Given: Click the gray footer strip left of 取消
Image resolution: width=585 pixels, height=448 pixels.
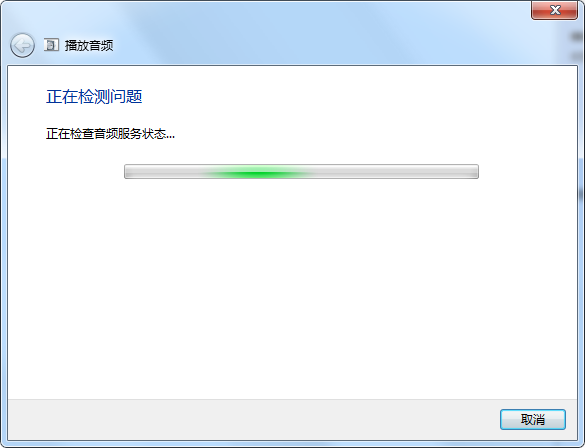Looking at the screenshot, I should click(254, 420).
